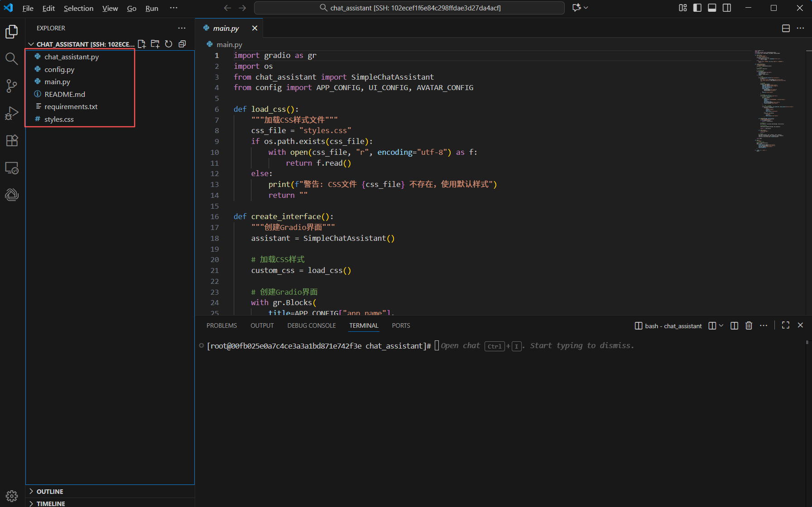
Task: Kill the terminal with trash icon
Action: 749,325
